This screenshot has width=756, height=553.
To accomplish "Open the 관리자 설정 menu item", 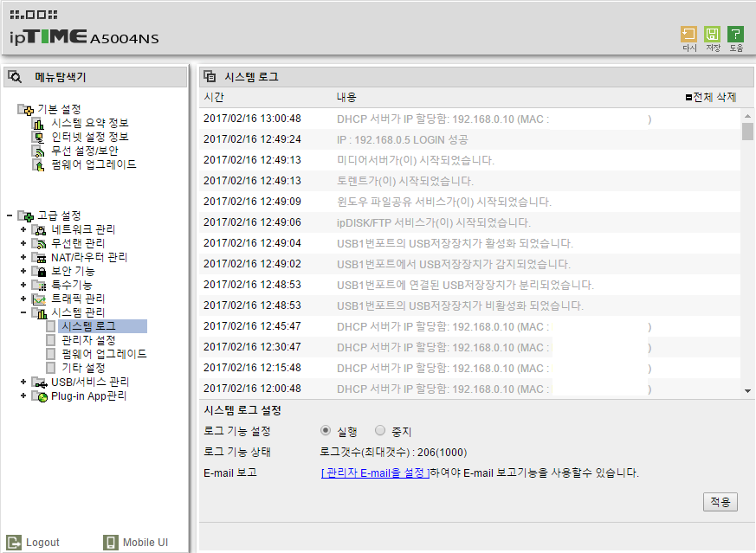I will (x=88, y=340).
